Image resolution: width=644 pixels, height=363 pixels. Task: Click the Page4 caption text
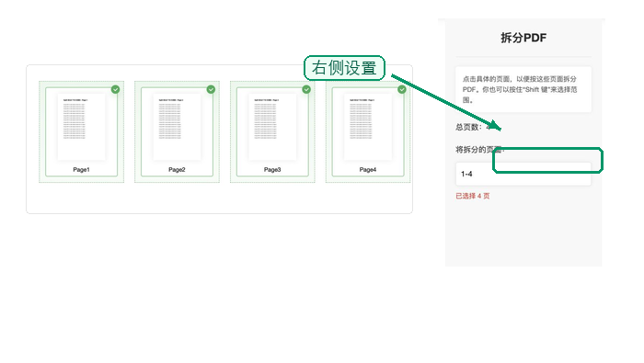[368, 169]
